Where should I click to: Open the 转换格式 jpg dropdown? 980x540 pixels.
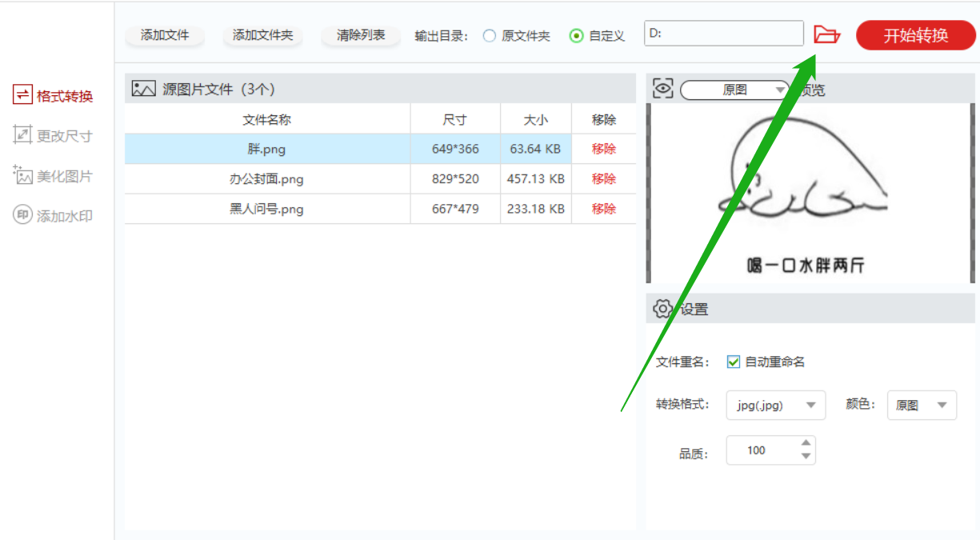[x=776, y=405]
